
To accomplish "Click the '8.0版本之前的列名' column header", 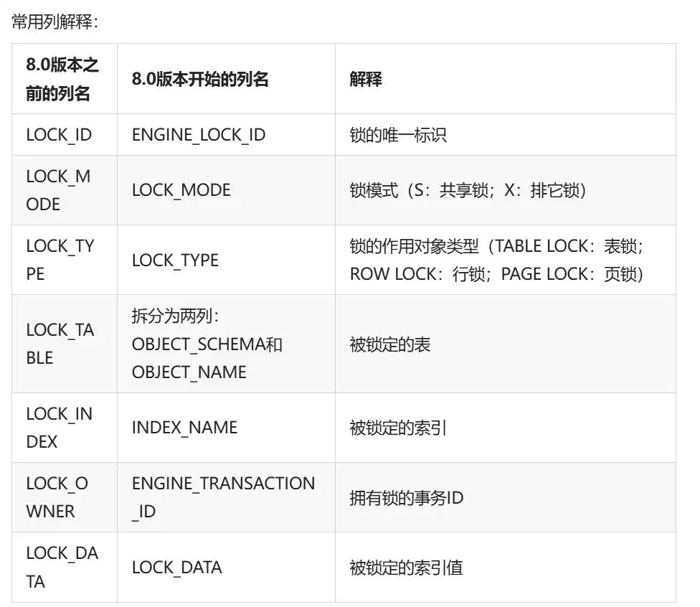I will (x=62, y=79).
